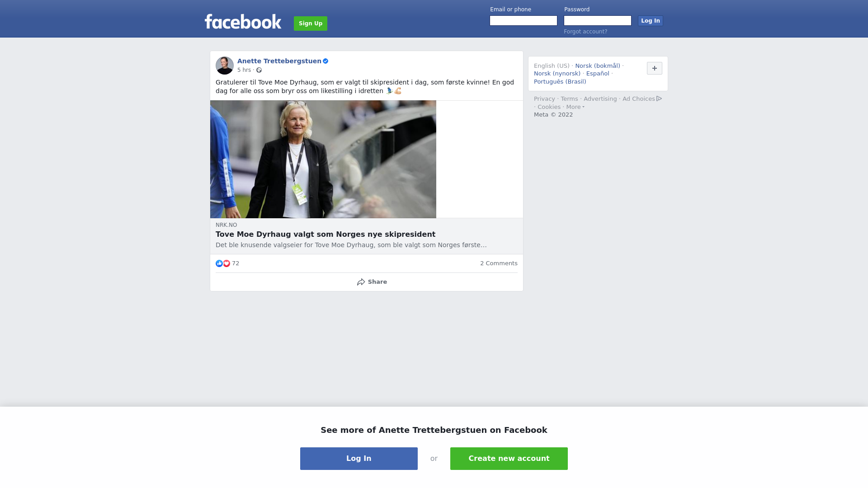Expand the More footer dropdown
This screenshot has height=488, width=868.
576,107
